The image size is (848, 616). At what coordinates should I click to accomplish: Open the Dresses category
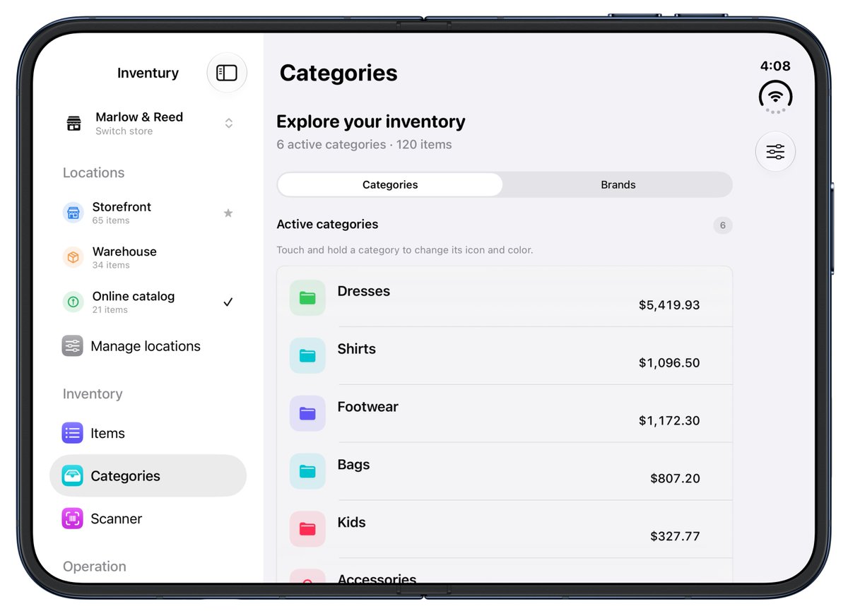tap(505, 297)
